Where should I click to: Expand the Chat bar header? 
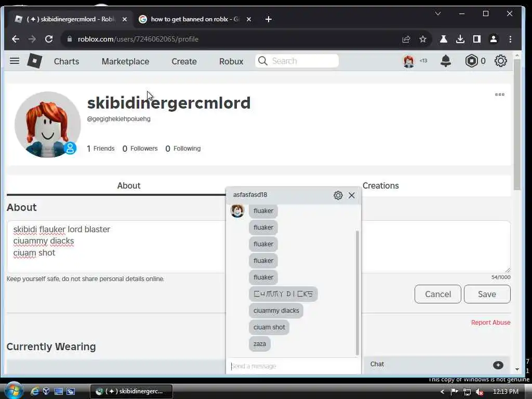436,364
